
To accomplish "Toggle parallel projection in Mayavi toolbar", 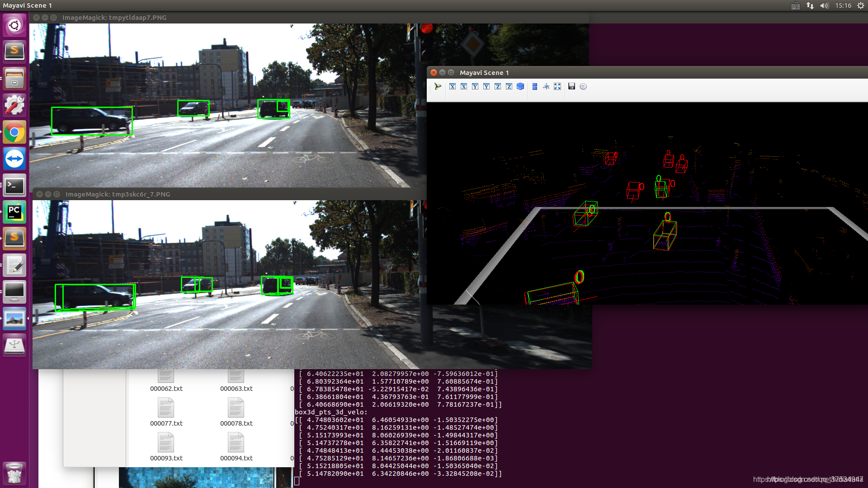I will [535, 86].
